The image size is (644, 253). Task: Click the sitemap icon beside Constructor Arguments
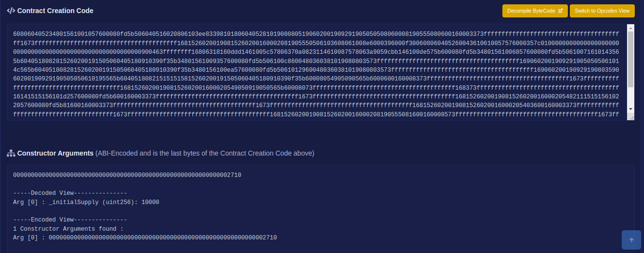tap(11, 153)
